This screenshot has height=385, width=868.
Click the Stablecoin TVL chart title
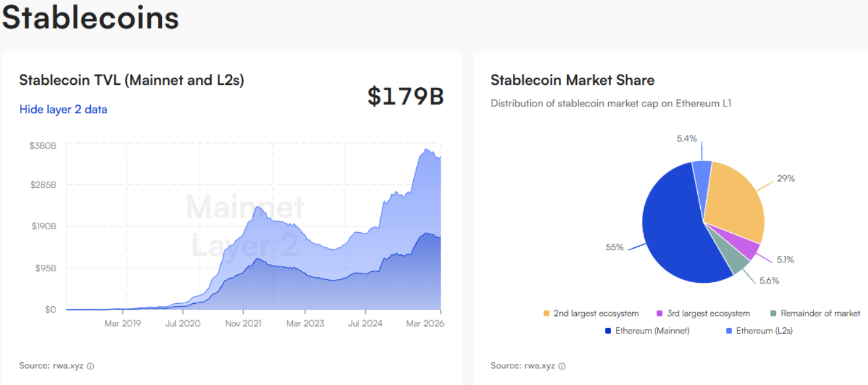click(x=131, y=80)
